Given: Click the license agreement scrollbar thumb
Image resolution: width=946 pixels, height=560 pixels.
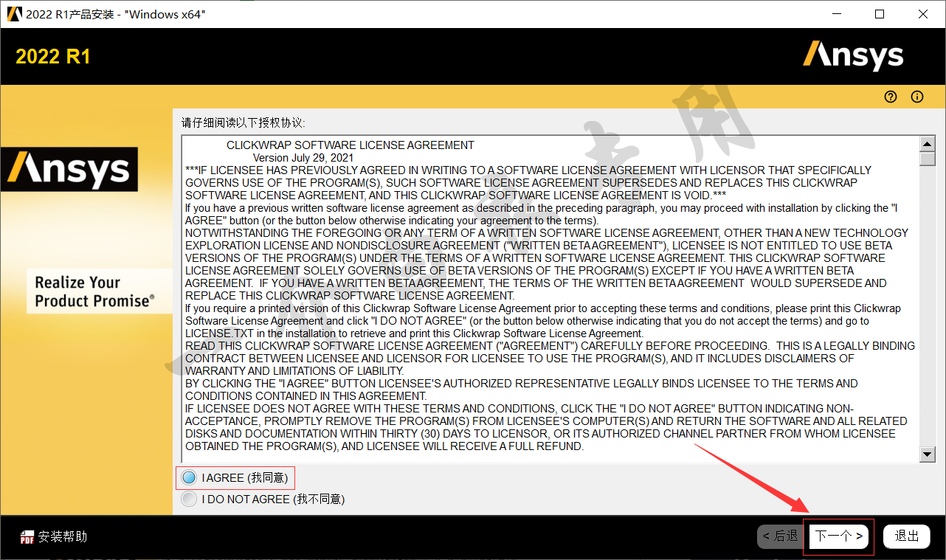Looking at the screenshot, I should pos(928,159).
